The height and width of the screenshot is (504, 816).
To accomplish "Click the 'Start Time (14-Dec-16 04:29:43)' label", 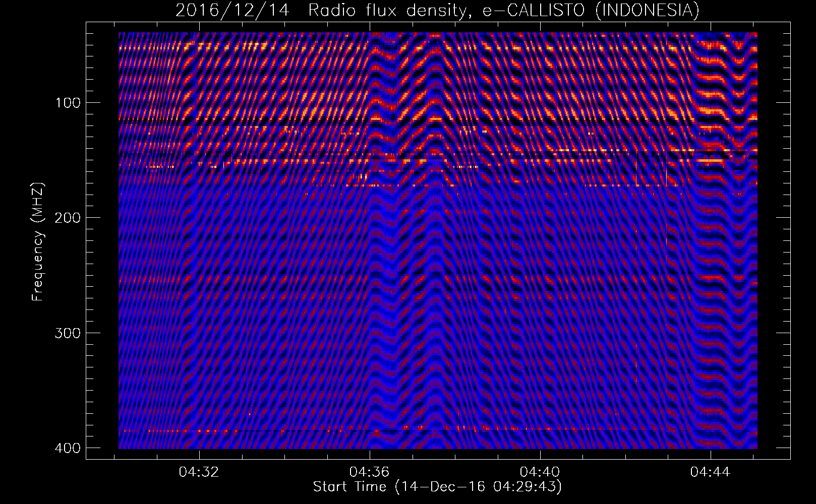I will pos(437,487).
